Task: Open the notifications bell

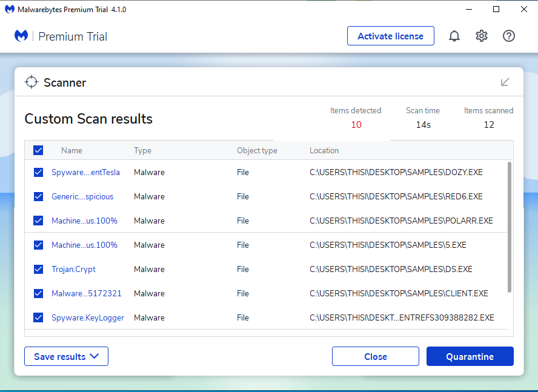Action: tap(454, 36)
